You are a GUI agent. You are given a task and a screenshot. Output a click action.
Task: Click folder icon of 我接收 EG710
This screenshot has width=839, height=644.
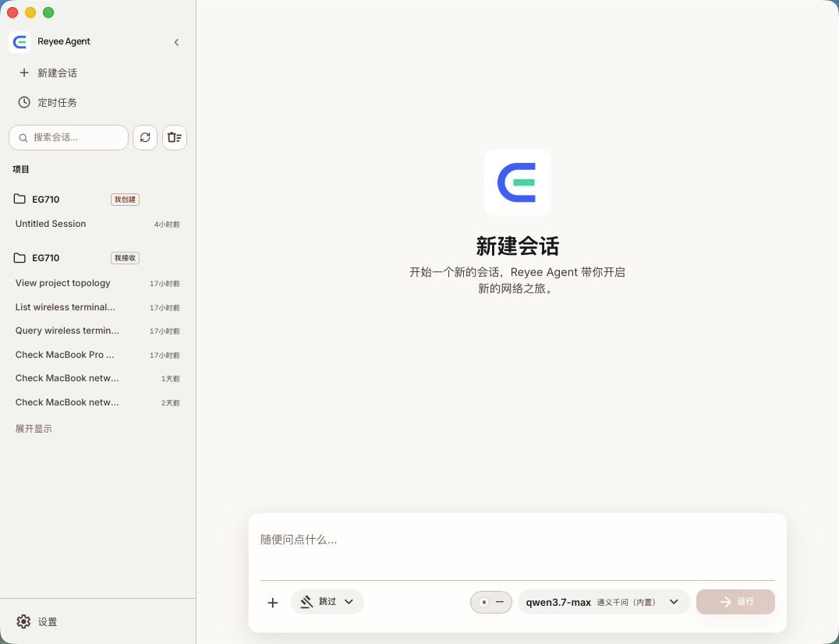click(x=19, y=258)
